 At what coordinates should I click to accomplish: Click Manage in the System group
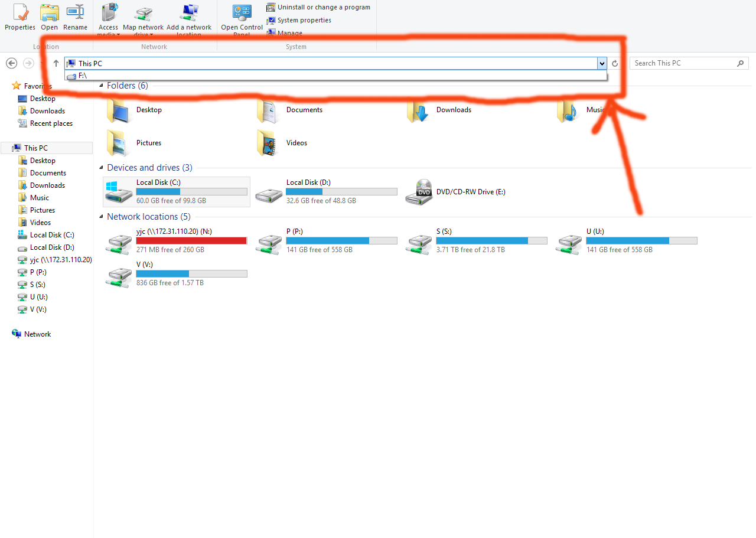point(285,33)
